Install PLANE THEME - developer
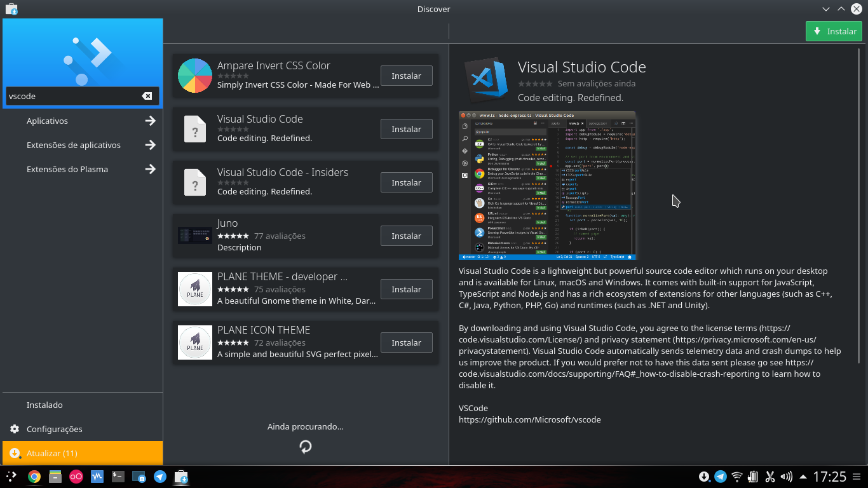Screen dimensions: 868x488 pyautogui.click(x=406, y=289)
